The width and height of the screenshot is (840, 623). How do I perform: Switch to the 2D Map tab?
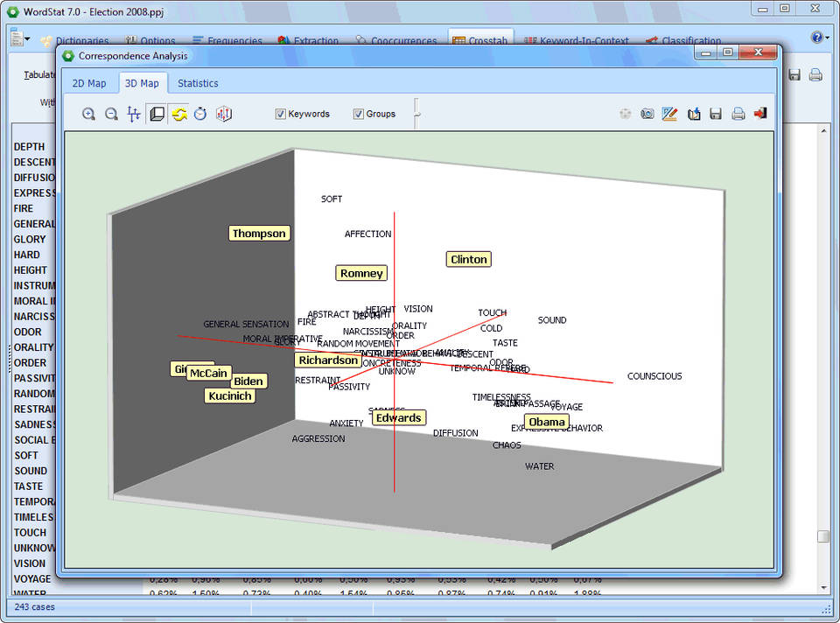(x=89, y=83)
